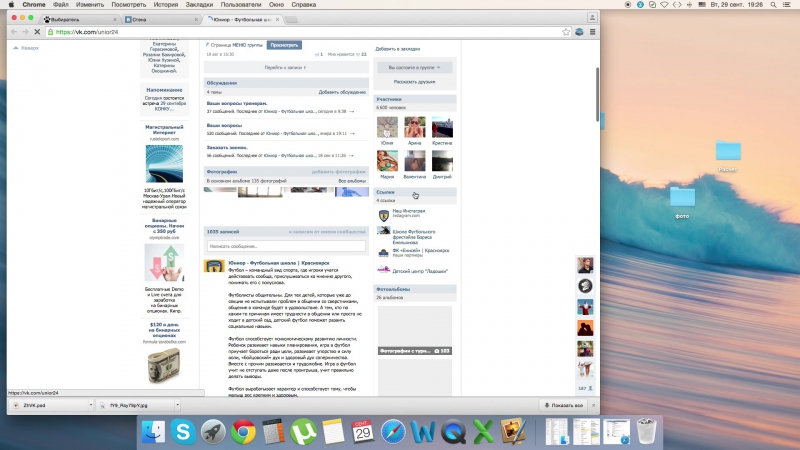
Task: Open Microsoft Word from the Dock
Action: pyautogui.click(x=423, y=432)
